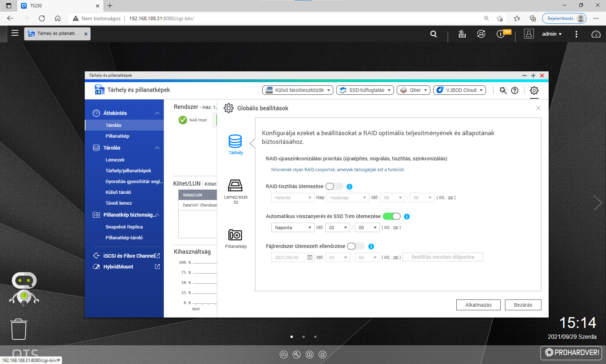Image resolution: width=606 pixels, height=364 pixels.
Task: Enable Fájlrendszer ütemezett ellenőrzése toggle
Action: coord(356,246)
